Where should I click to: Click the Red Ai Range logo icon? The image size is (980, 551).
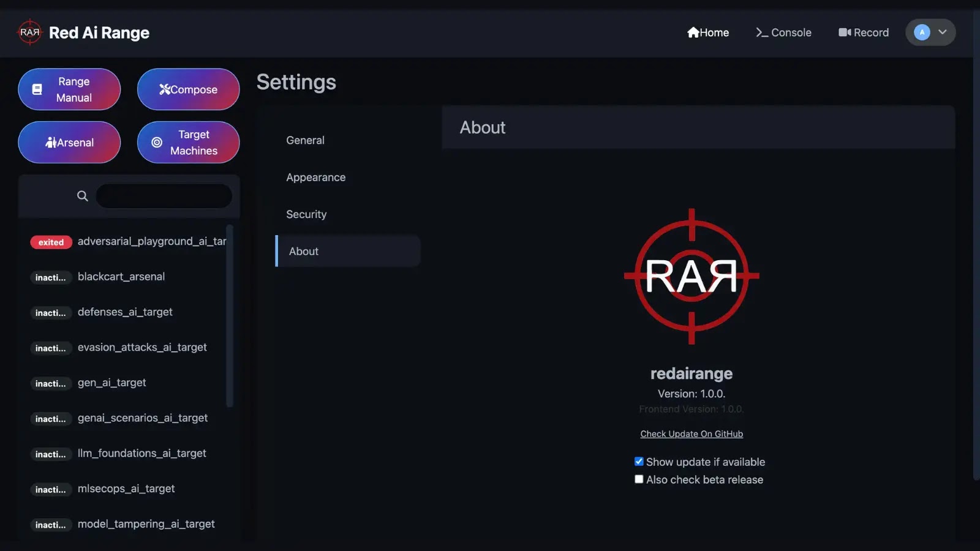pos(29,32)
